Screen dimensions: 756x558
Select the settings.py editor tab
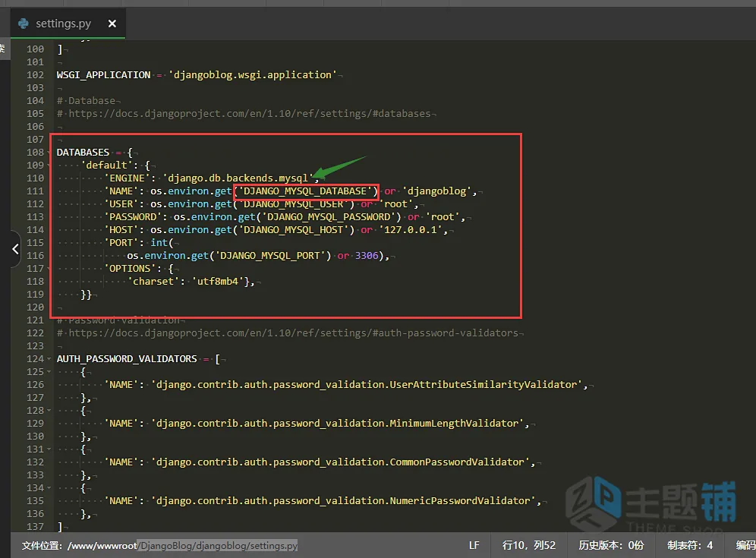68,24
